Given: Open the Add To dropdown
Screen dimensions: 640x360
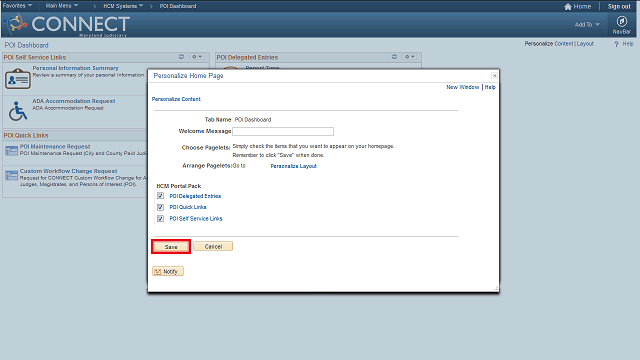Looking at the screenshot, I should tap(587, 24).
